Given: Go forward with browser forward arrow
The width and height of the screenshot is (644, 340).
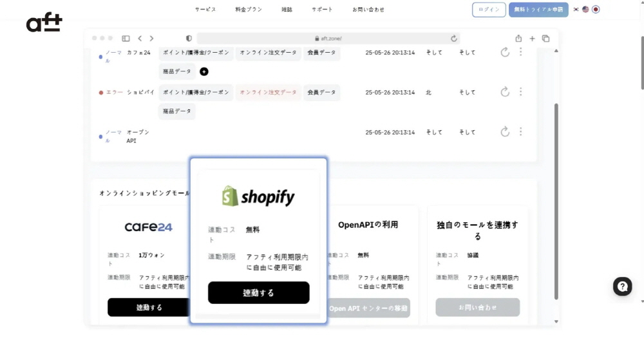Looking at the screenshot, I should click(151, 38).
